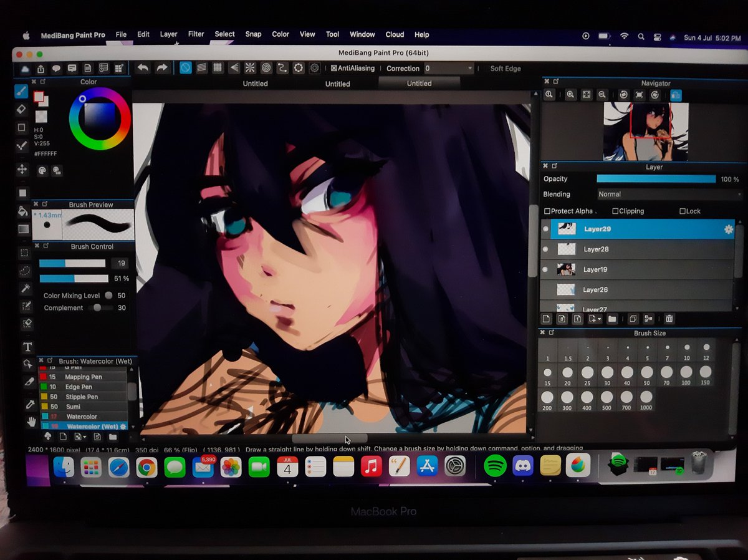Open the Watercolor (Wet) brush settings gear
This screenshot has width=748, height=560.
point(123,427)
